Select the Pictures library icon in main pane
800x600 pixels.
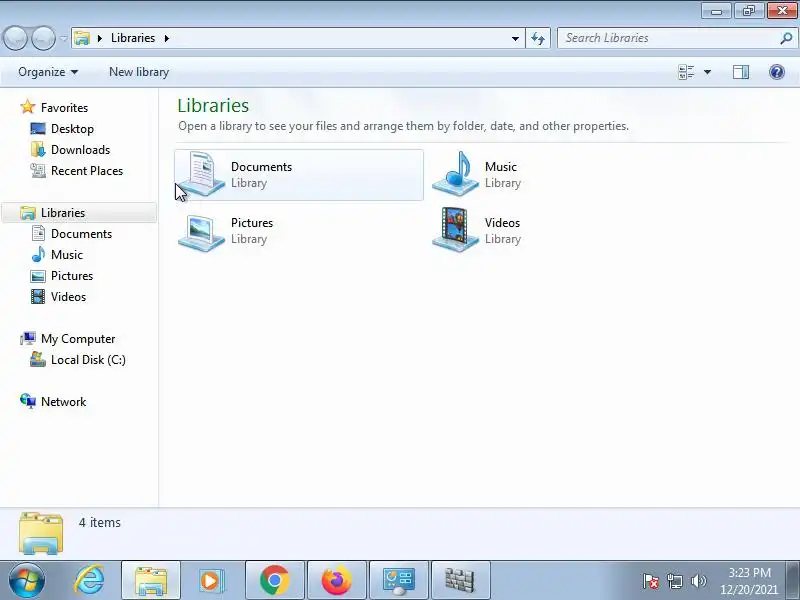(201, 232)
